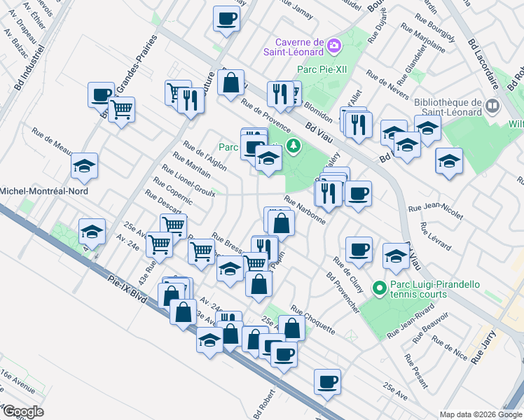The image size is (524, 420).
Task: Click the Parc Pie-XII label
Action: pyautogui.click(x=322, y=69)
